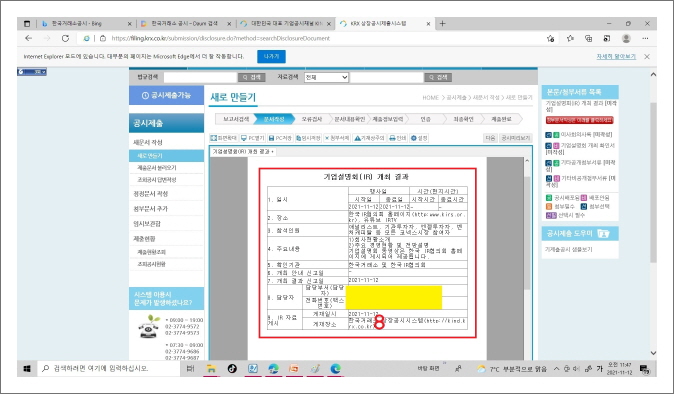Screen dimensions: 674x394
Task: Click the 법규검색 input field
Action: 200,77
